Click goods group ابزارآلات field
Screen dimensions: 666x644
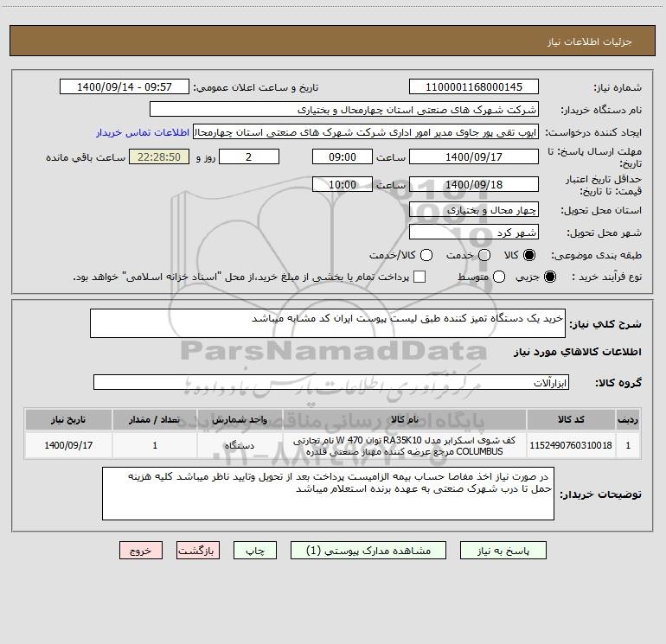click(331, 382)
